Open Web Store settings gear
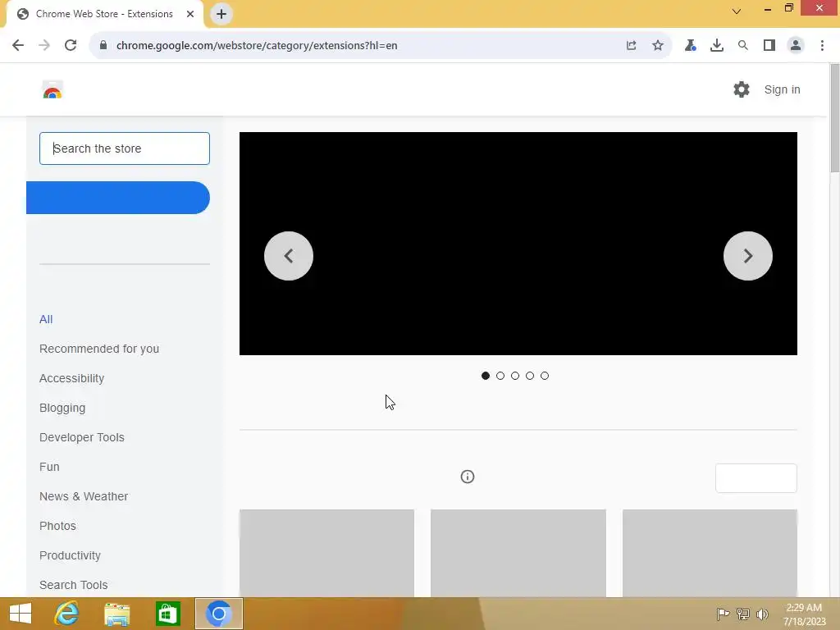The image size is (840, 630). point(742,89)
